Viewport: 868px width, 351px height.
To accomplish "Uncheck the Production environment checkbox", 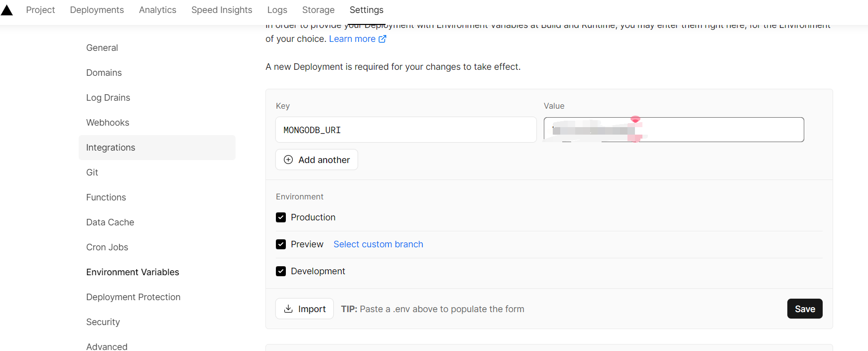I will coord(281,217).
